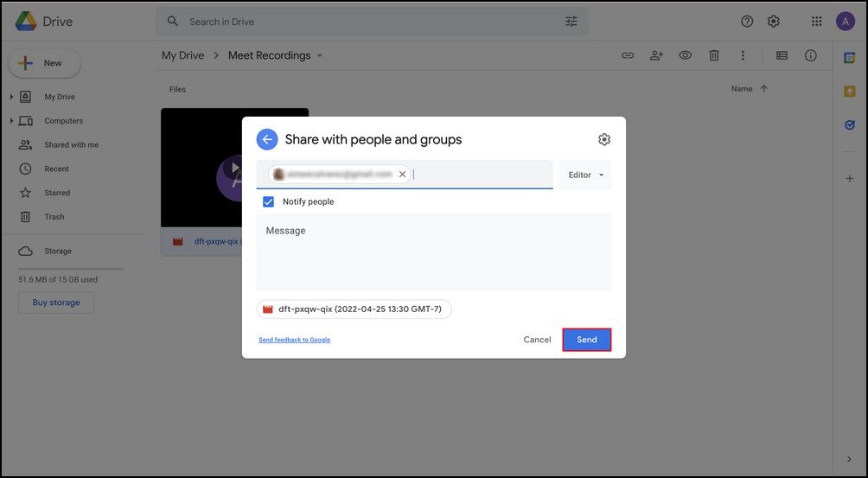
Task: Open Shared with me in sidebar
Action: (72, 145)
